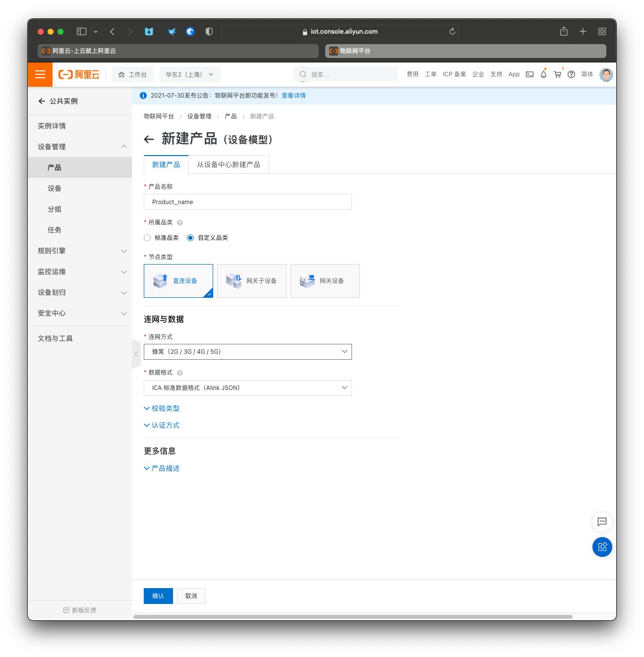This screenshot has height=657, width=644.
Task: Open the Cloud Shell terminal icon
Action: tap(529, 74)
